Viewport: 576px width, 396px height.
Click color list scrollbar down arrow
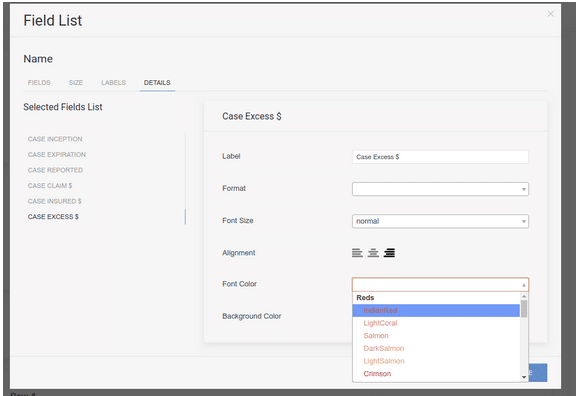pos(524,377)
